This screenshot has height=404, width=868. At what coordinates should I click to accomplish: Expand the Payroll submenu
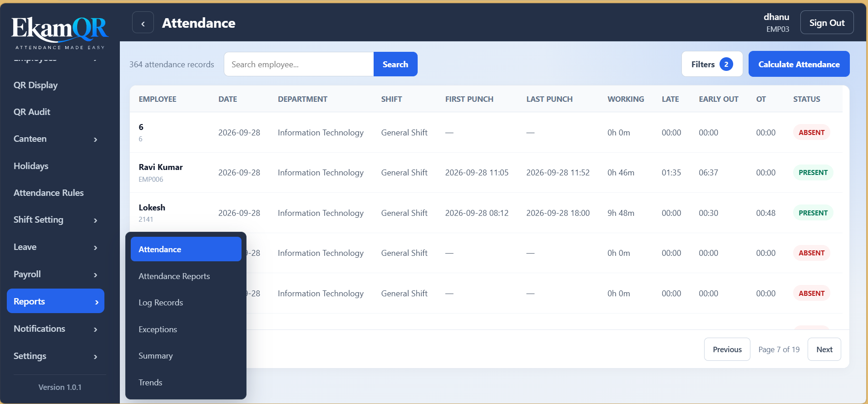[55, 274]
